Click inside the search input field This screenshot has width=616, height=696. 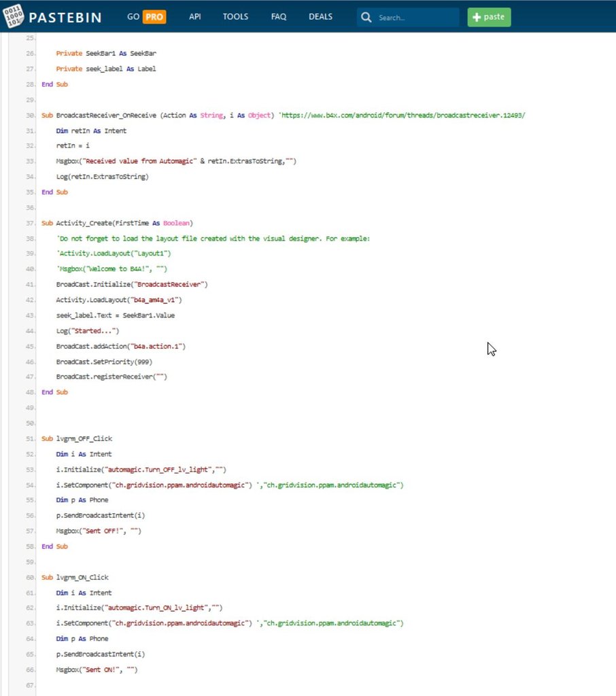click(x=408, y=17)
